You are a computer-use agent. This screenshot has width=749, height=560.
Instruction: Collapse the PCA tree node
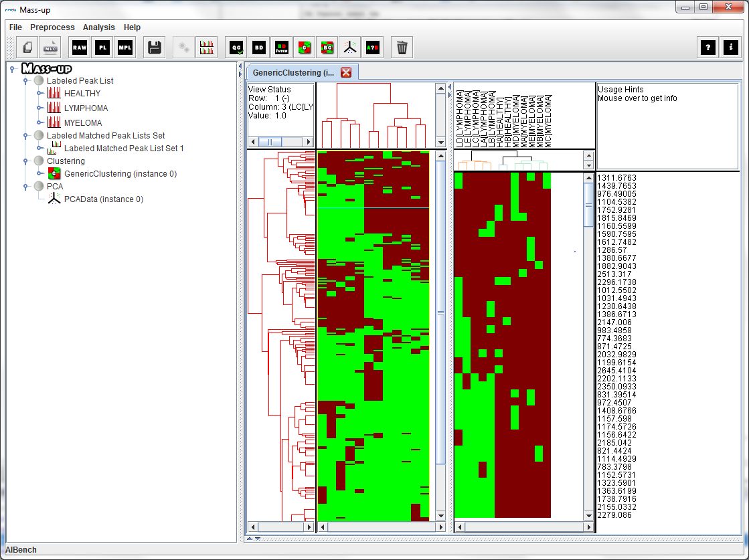(25, 186)
